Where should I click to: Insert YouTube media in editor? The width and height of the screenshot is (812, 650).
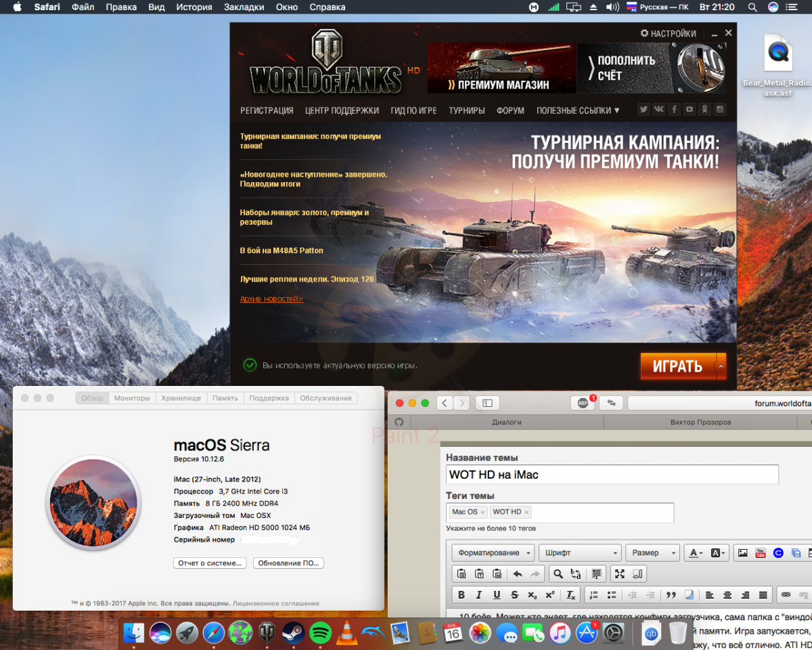click(761, 552)
